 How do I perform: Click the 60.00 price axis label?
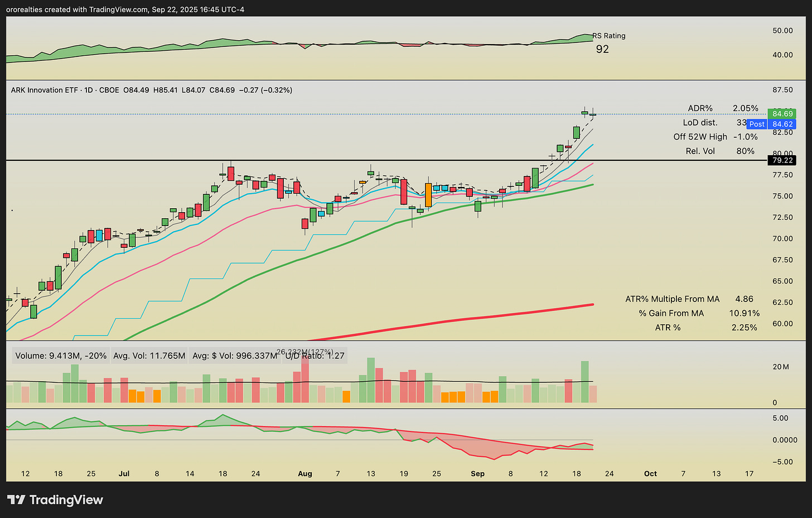tap(782, 324)
